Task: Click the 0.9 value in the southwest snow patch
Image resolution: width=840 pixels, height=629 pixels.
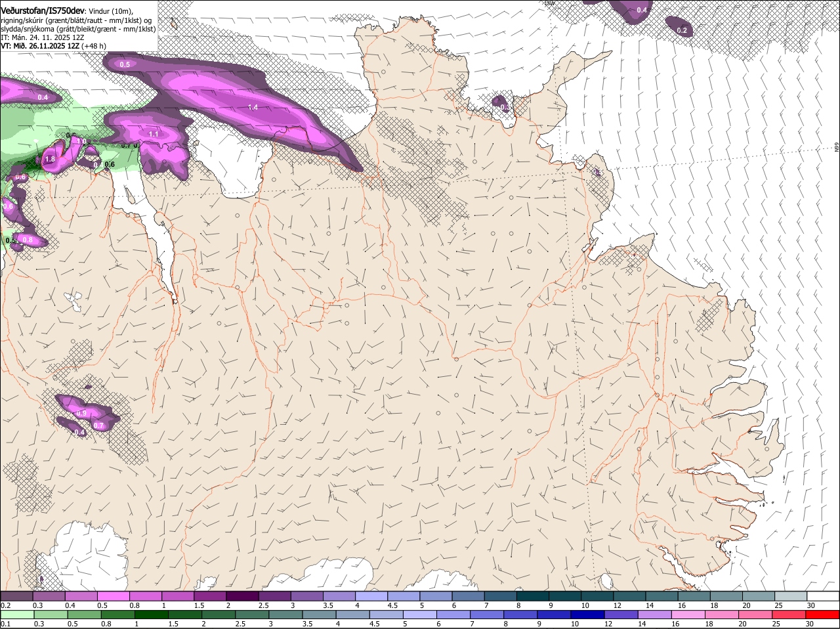Action: (81, 413)
